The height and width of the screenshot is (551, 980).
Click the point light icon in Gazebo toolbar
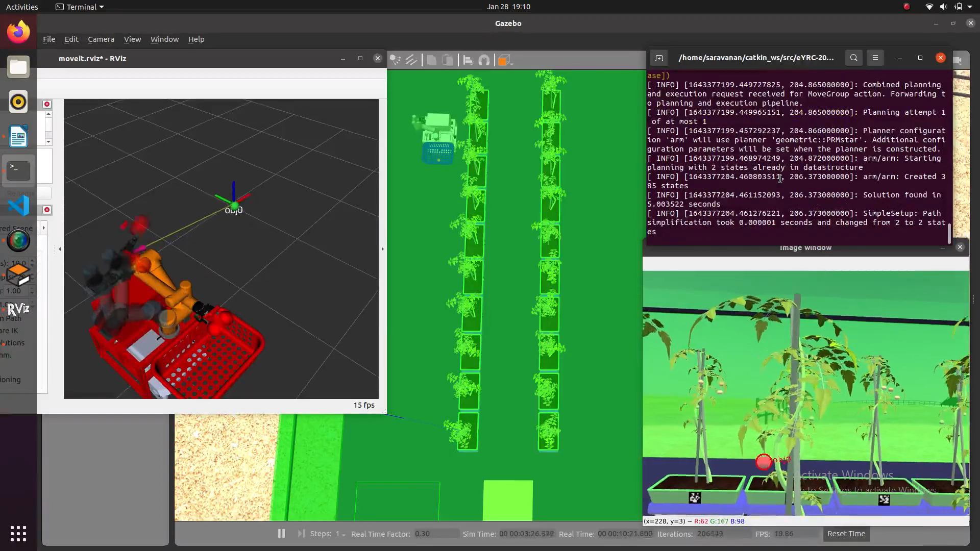coord(395,60)
